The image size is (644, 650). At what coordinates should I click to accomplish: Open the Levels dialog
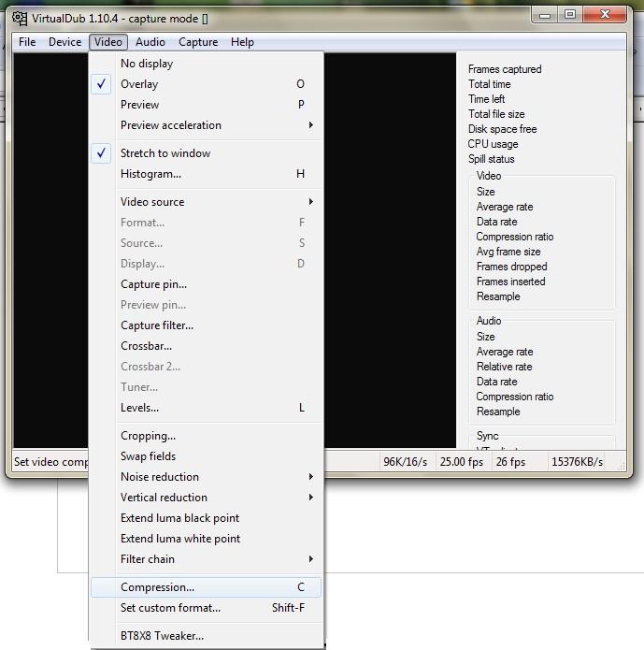tap(206, 408)
